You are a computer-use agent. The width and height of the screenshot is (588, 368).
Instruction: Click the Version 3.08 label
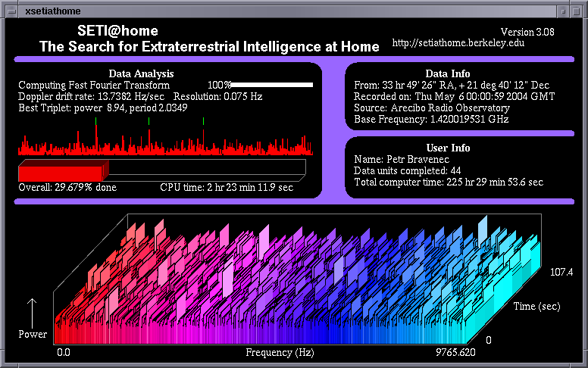pyautogui.click(x=527, y=32)
